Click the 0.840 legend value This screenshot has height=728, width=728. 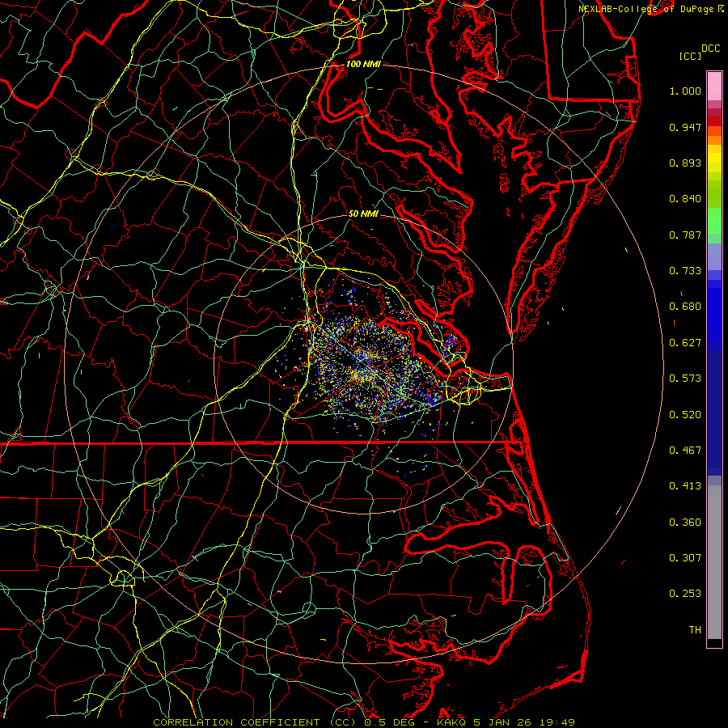point(685,199)
